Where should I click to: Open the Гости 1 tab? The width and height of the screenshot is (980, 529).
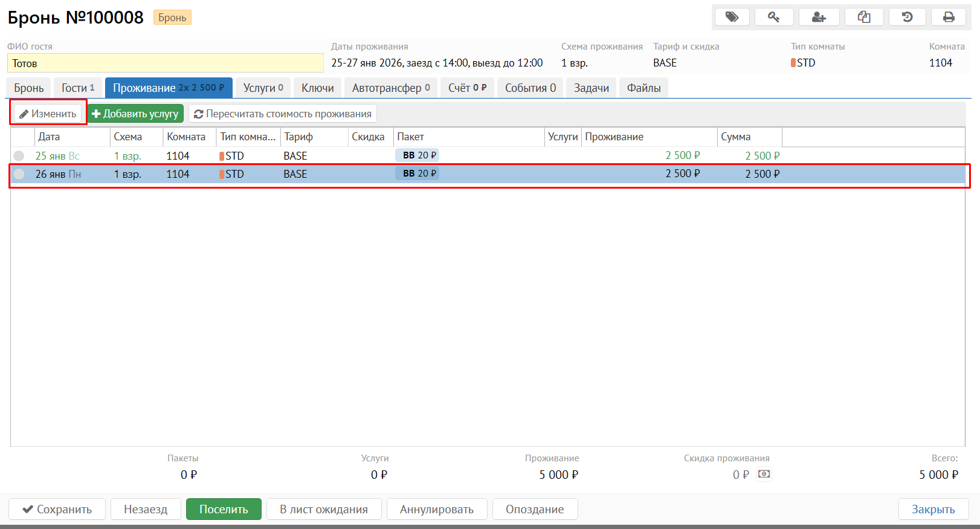coord(78,88)
